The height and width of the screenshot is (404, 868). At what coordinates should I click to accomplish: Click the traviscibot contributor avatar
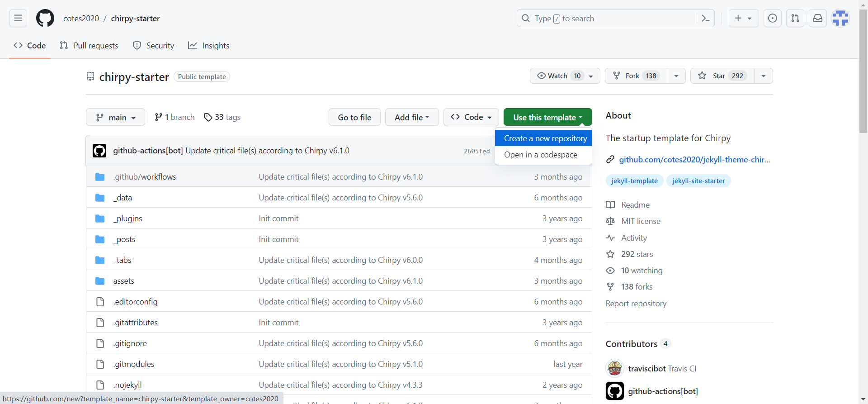point(615,368)
